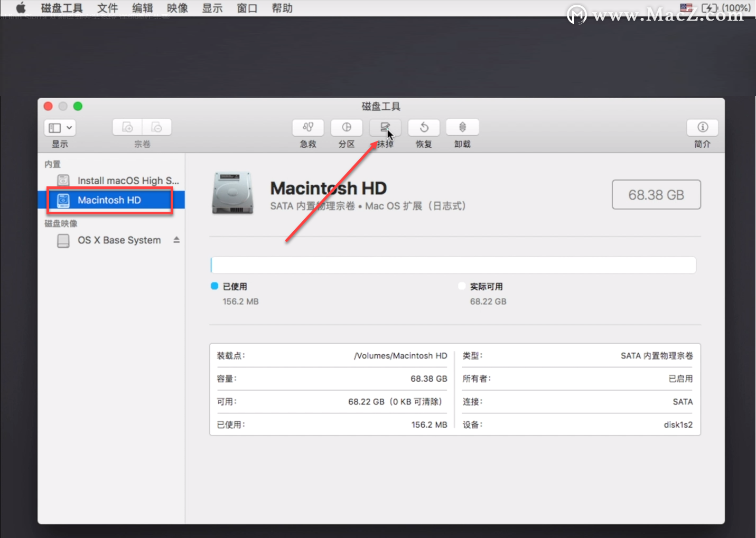This screenshot has width=756, height=538.
Task: Open the sidebar 显示 view dropdown
Action: pyautogui.click(x=60, y=128)
